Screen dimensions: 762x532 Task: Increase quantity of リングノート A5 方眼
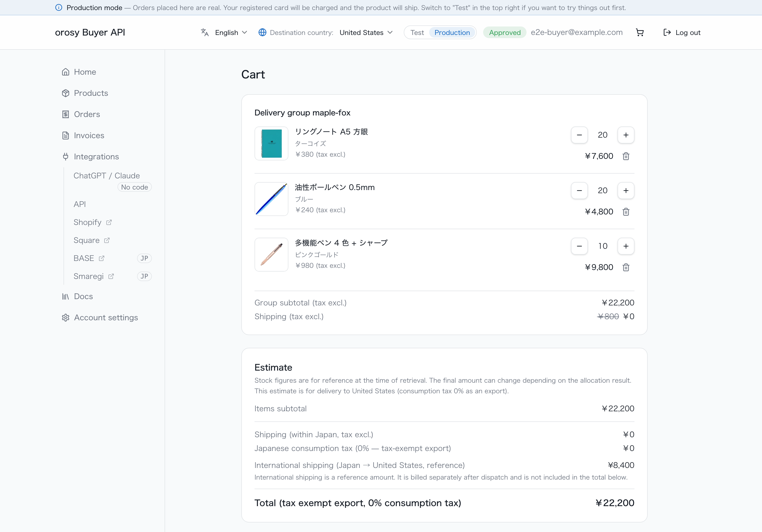tap(625, 135)
